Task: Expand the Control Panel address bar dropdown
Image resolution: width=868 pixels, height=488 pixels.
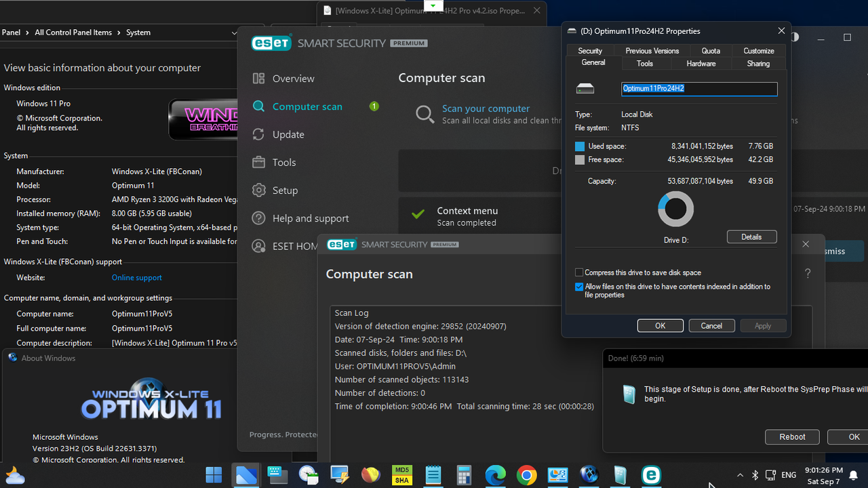Action: pyautogui.click(x=235, y=33)
